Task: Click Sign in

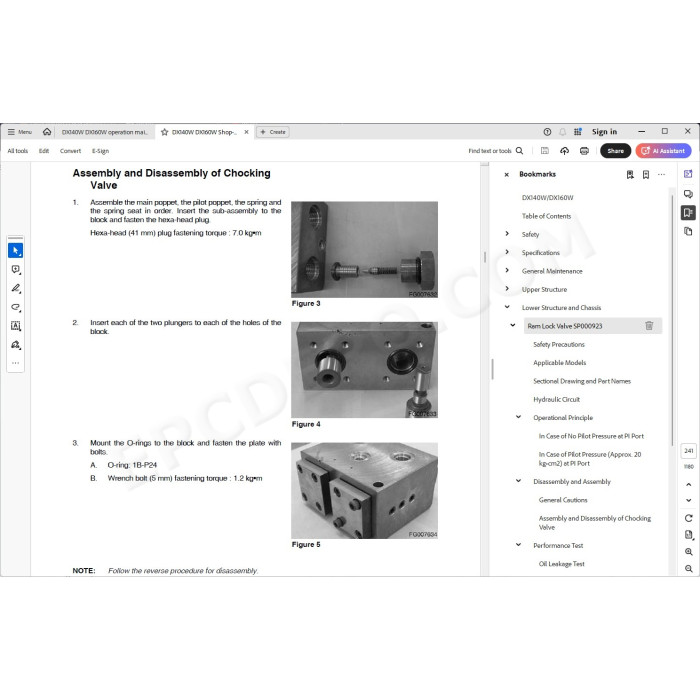Action: (604, 132)
